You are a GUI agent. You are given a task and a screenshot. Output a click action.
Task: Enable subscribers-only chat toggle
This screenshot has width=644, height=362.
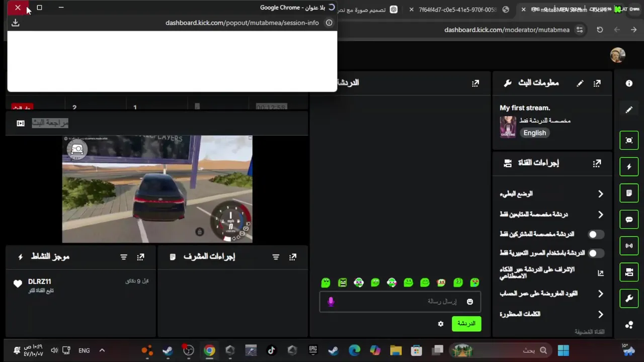pos(595,234)
